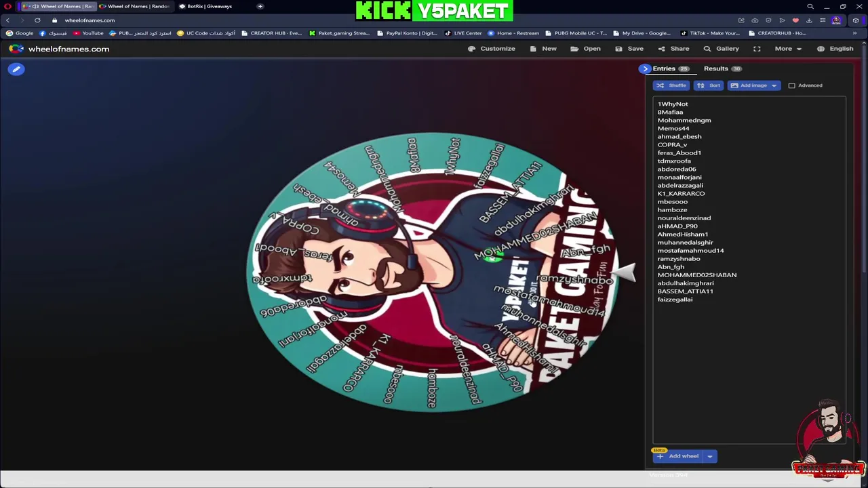Open browser downloads icon
The width and height of the screenshot is (868, 488).
809,20
